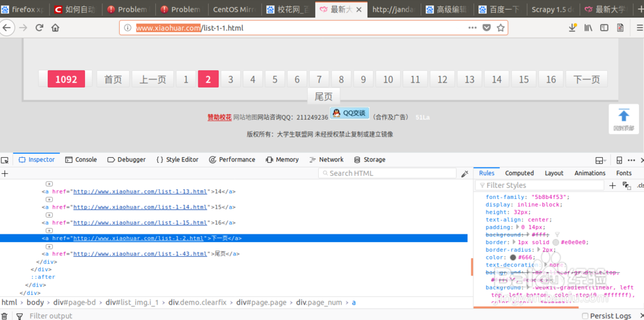Activate the pick-an-element tool in DevTools

pyautogui.click(x=5, y=160)
